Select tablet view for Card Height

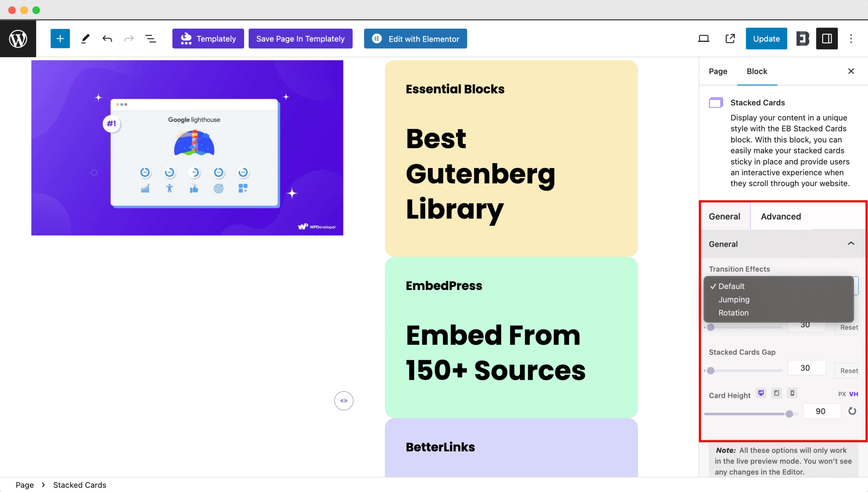pyautogui.click(x=776, y=393)
